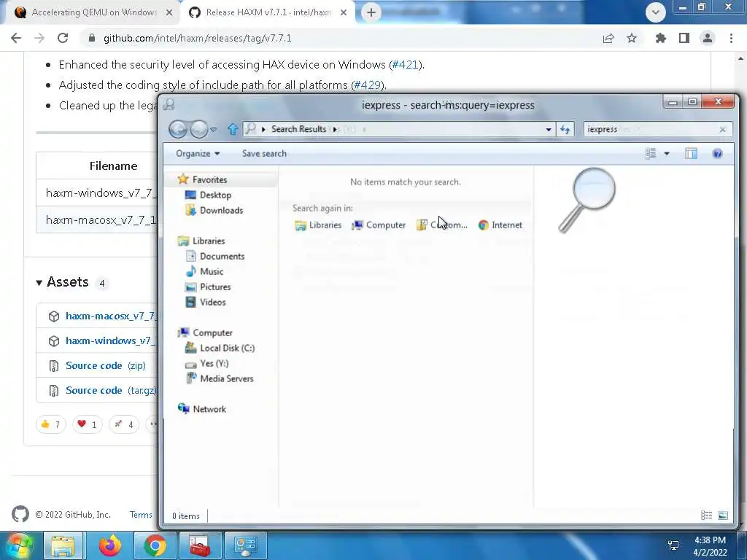This screenshot has height=560, width=747.
Task: Open pull request #421 link
Action: (x=405, y=65)
